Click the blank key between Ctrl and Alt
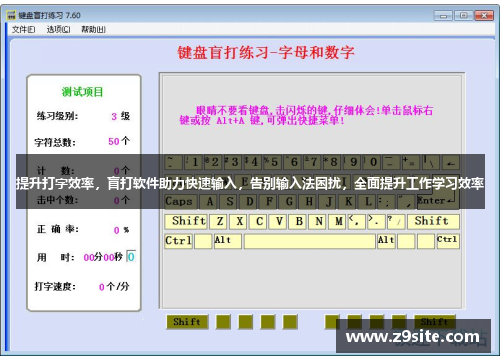This screenshot has width=500, height=362. [x=203, y=241]
